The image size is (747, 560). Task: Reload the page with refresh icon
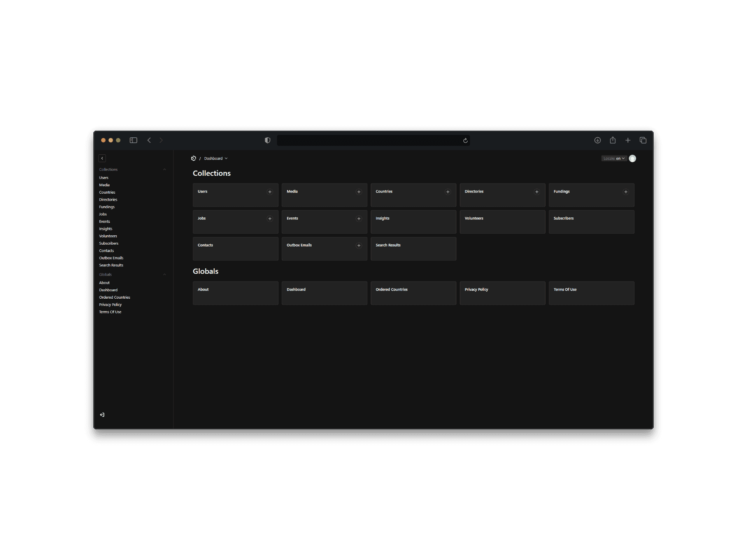465,140
